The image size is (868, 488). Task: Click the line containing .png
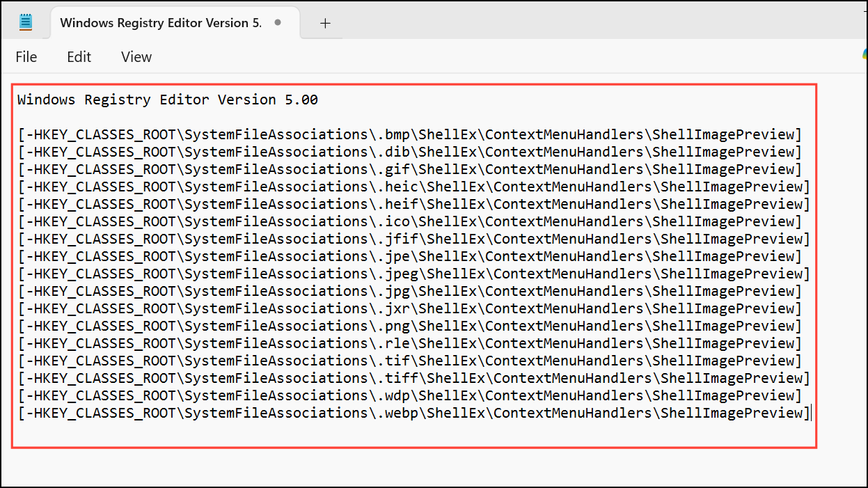tap(410, 326)
